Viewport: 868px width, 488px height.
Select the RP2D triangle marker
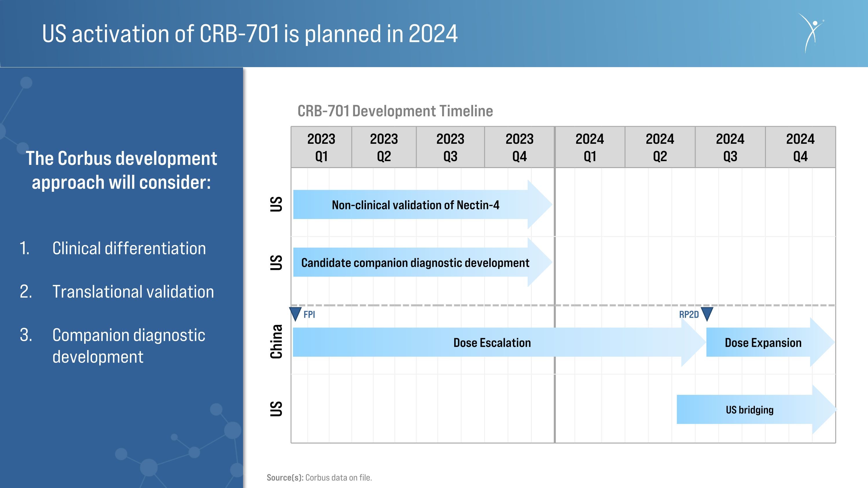click(x=707, y=314)
